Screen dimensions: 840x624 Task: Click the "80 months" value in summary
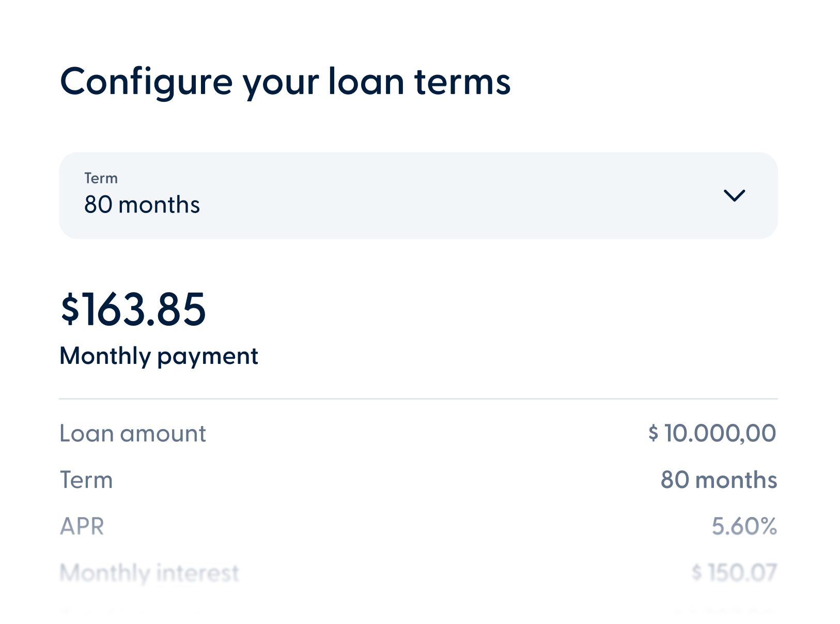[x=719, y=480]
